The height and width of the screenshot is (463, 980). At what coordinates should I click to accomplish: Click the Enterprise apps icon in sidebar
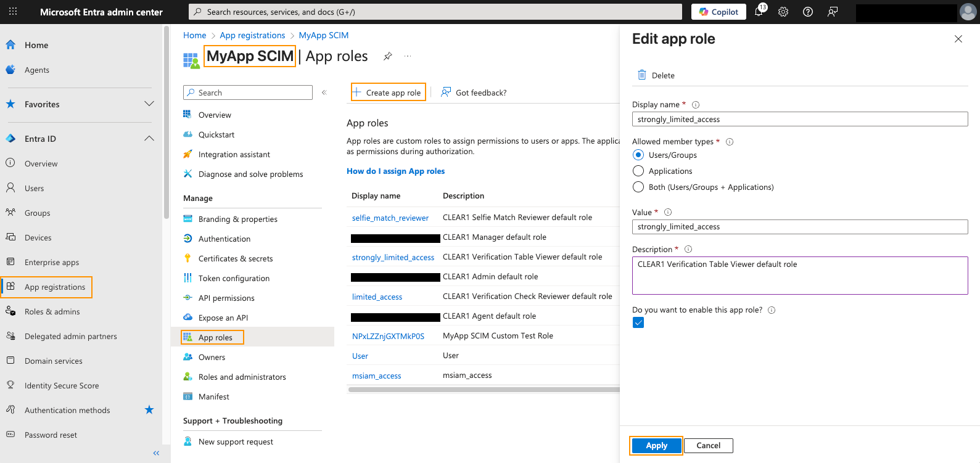pos(10,262)
